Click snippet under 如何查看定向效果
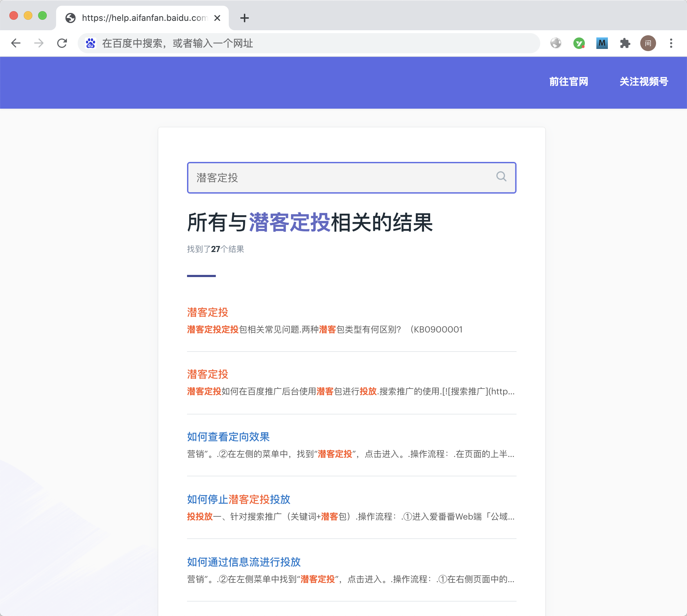Screen dimensions: 687x616 pyautogui.click(x=351, y=454)
